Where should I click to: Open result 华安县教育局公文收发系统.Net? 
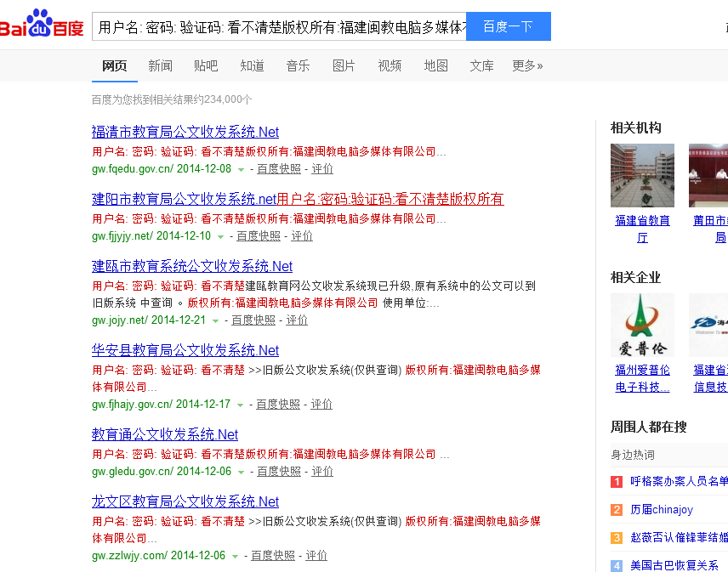pyautogui.click(x=185, y=350)
